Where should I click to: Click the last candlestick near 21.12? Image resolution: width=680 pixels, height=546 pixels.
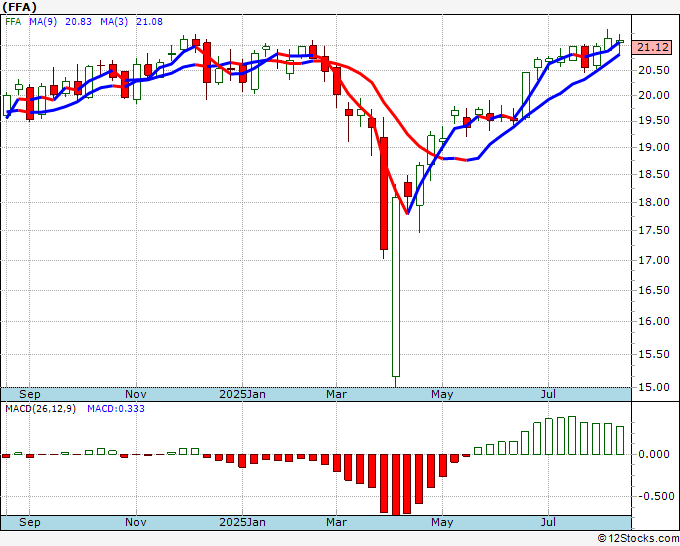tap(620, 42)
